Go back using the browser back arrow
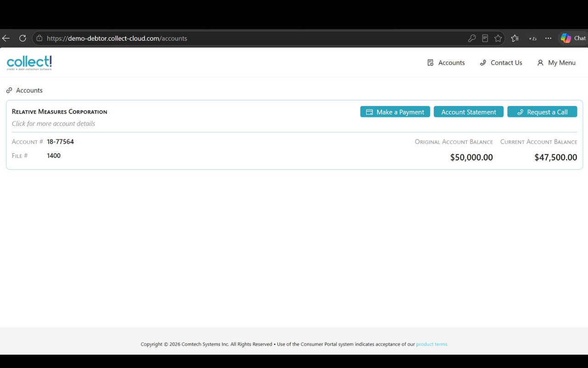 coord(6,38)
